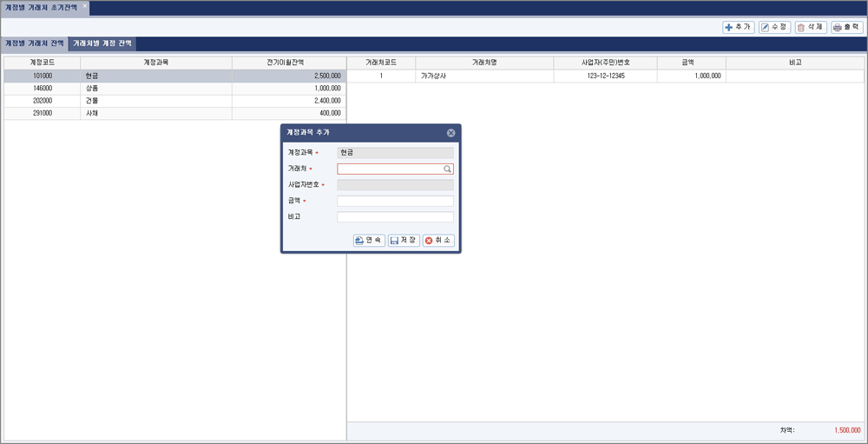Click the 차액 value 1,500,000 at the bottom
This screenshot has height=444, width=868.
click(x=847, y=430)
